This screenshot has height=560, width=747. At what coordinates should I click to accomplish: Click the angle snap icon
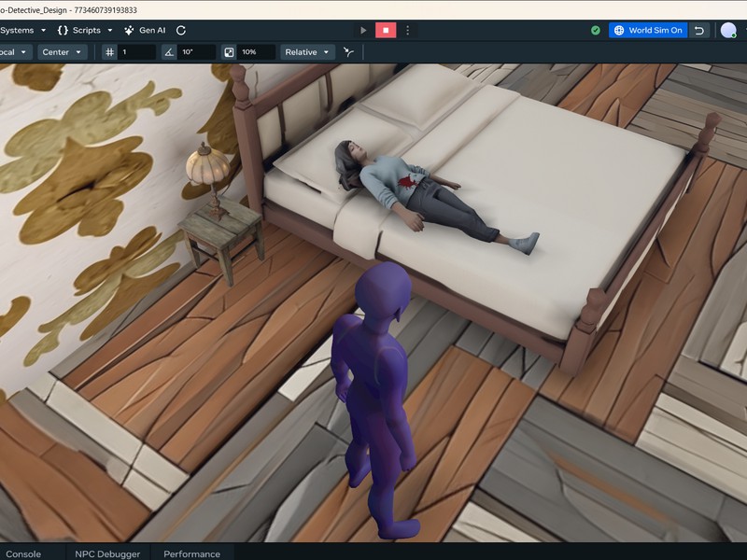click(x=169, y=52)
